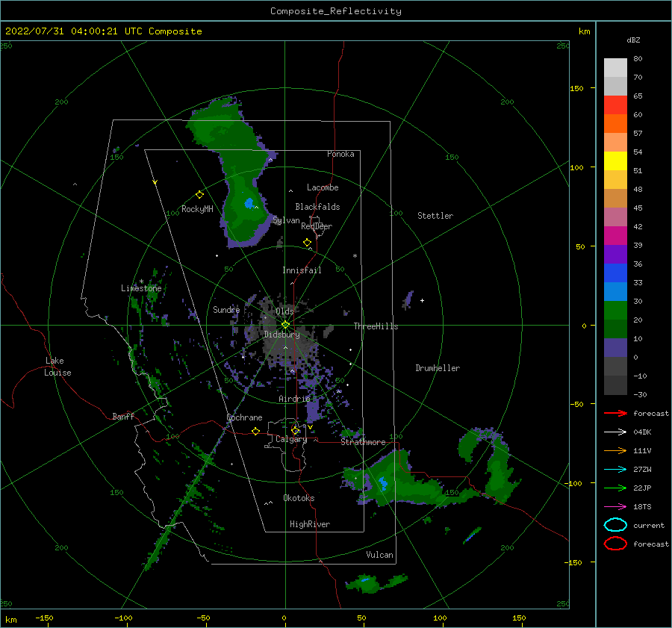
Task: Click the Stettler city label
Action: [x=435, y=216]
